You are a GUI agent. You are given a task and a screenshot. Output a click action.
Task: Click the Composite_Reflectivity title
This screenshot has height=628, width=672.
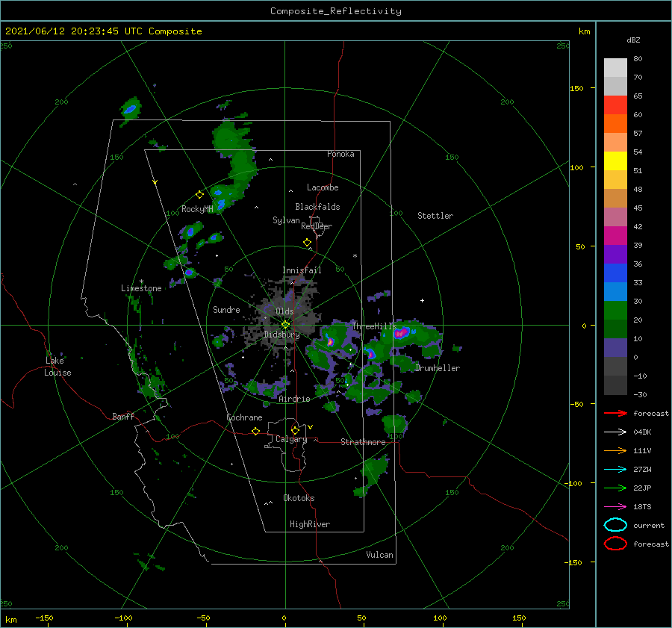[x=336, y=11]
